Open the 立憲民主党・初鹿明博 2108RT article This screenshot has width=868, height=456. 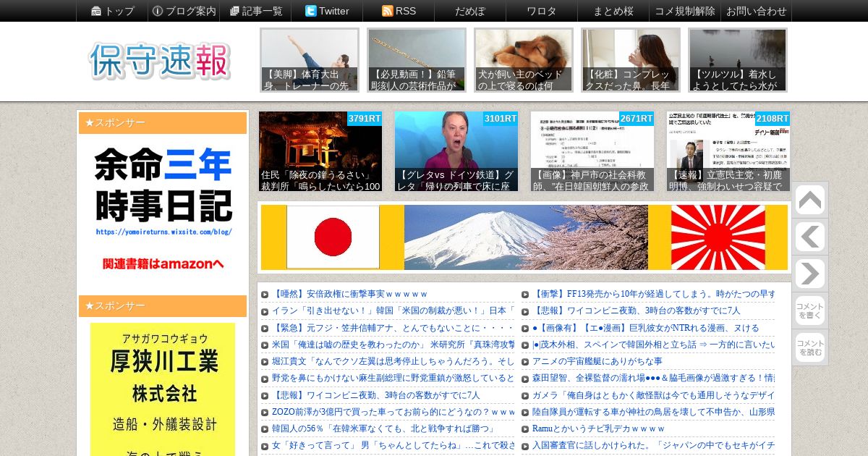click(728, 151)
